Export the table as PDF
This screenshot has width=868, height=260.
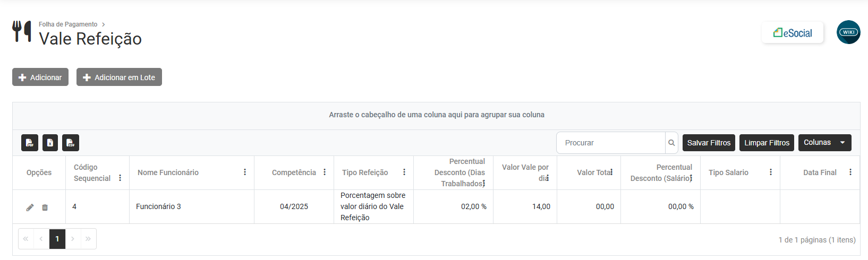pyautogui.click(x=30, y=143)
